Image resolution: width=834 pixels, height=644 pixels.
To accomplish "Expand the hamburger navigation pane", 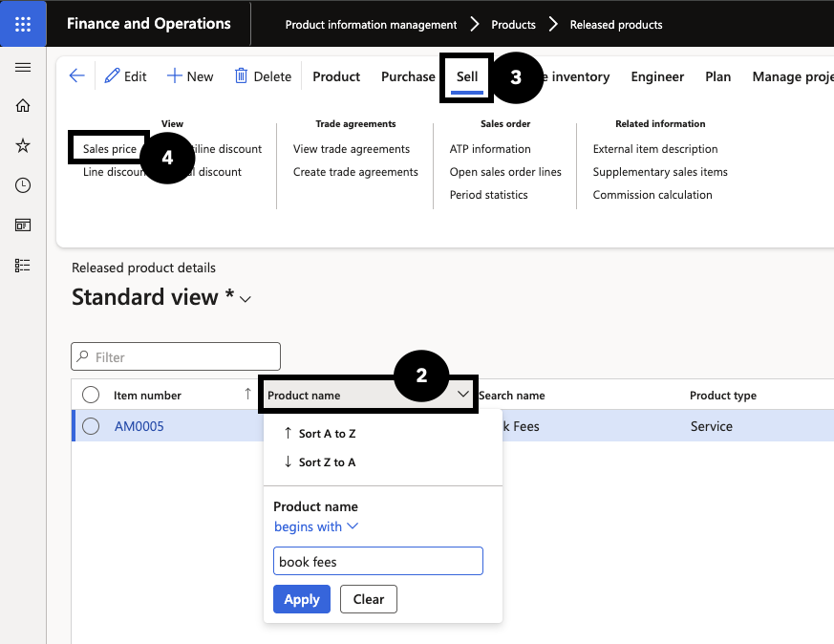I will tap(23, 68).
